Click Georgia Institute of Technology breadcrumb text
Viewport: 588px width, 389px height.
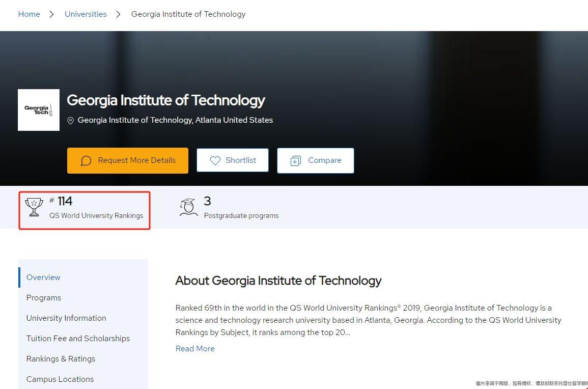[x=188, y=14]
